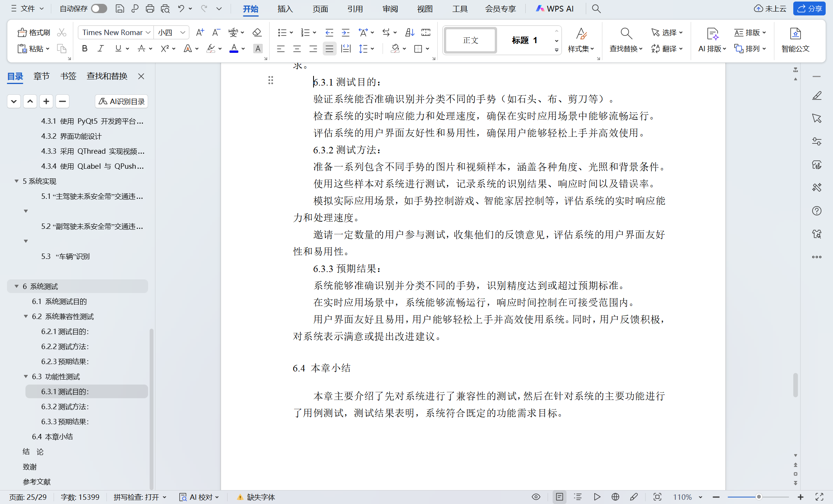Image resolution: width=833 pixels, height=504 pixels.
Task: Open the font name dropdown
Action: point(148,32)
